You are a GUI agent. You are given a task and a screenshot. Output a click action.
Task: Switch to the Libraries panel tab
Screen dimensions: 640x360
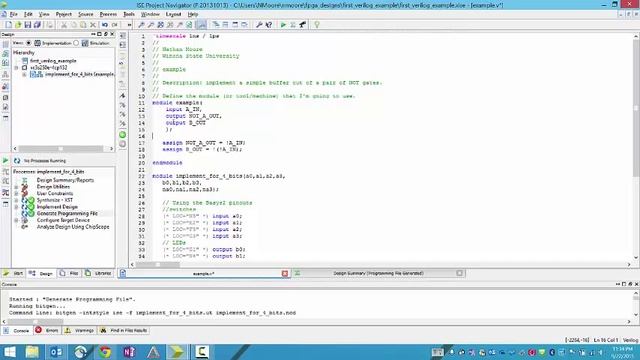point(98,273)
